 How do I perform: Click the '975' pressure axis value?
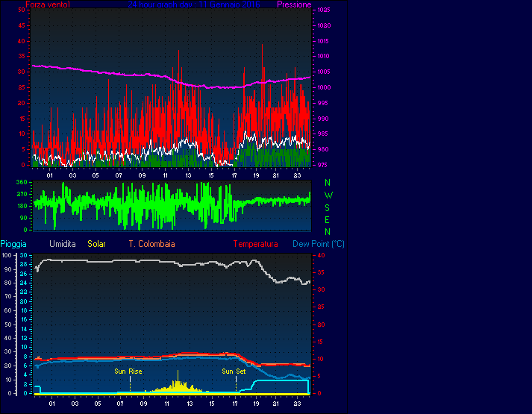click(322, 165)
